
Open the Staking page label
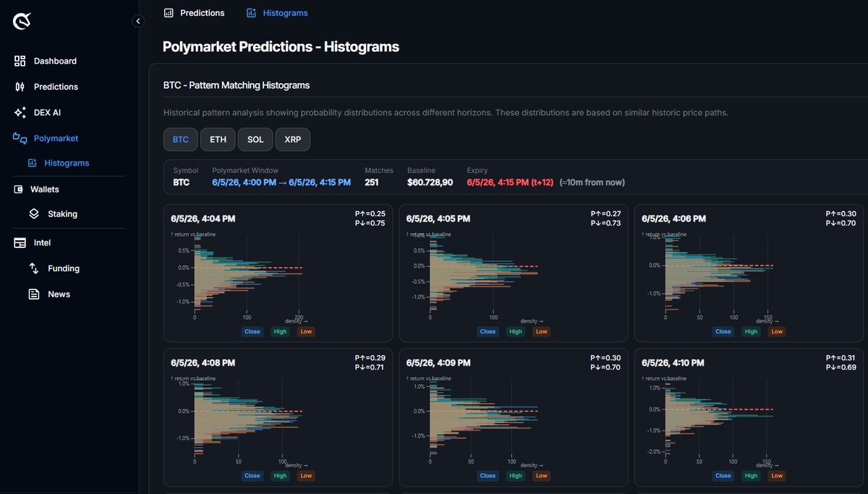point(63,214)
